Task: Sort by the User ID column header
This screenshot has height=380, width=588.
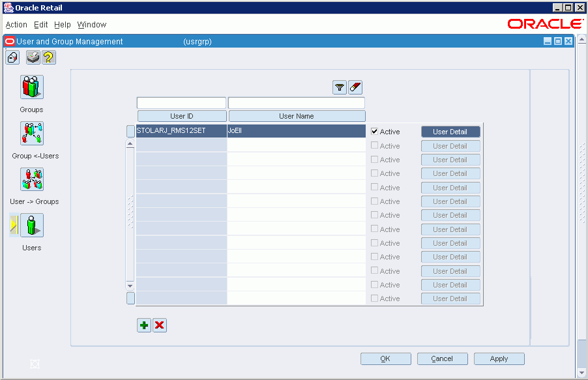Action: [x=182, y=116]
